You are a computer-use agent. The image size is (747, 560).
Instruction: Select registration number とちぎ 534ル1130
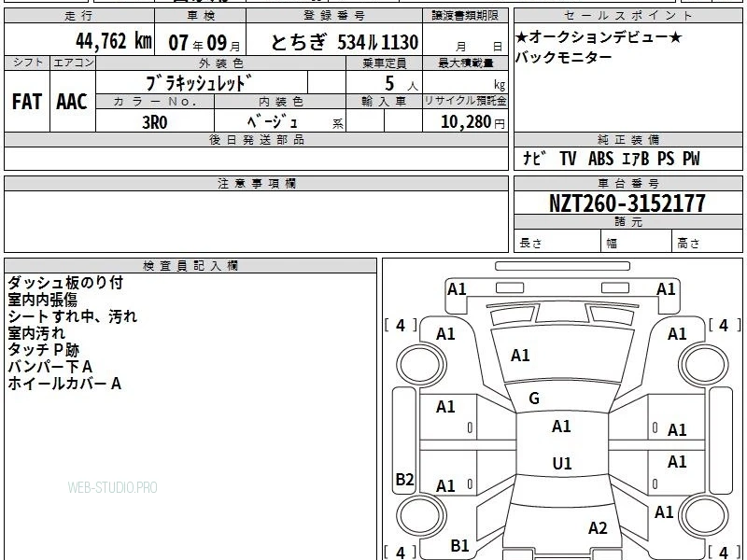(x=345, y=42)
